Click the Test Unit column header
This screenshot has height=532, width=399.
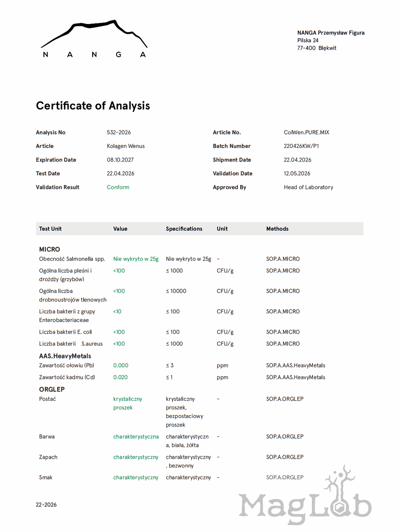click(50, 229)
